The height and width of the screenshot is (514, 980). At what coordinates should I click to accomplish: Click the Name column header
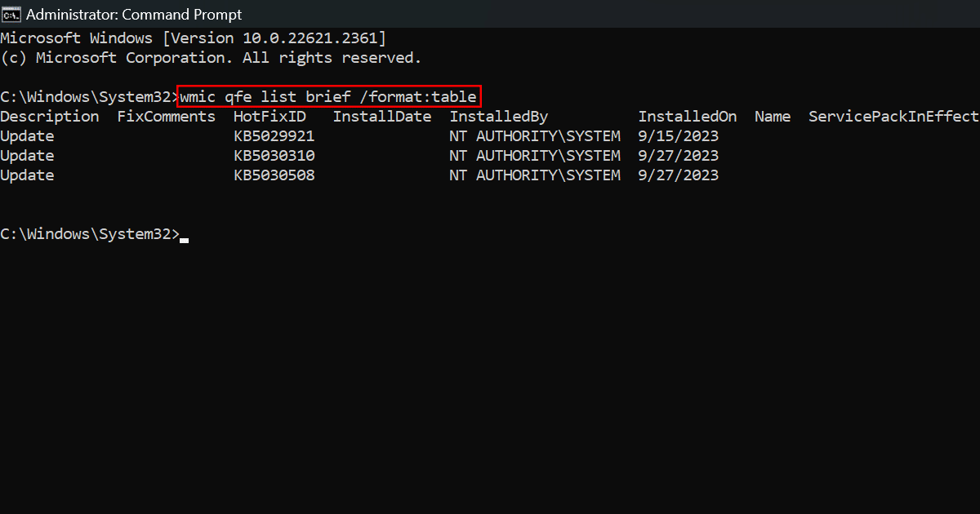pos(773,117)
